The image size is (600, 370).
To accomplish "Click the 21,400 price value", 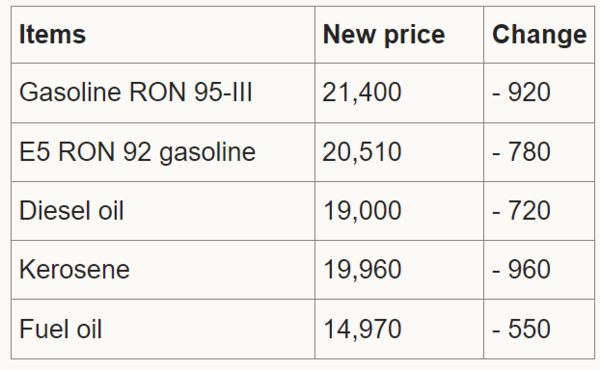I will (x=362, y=92).
